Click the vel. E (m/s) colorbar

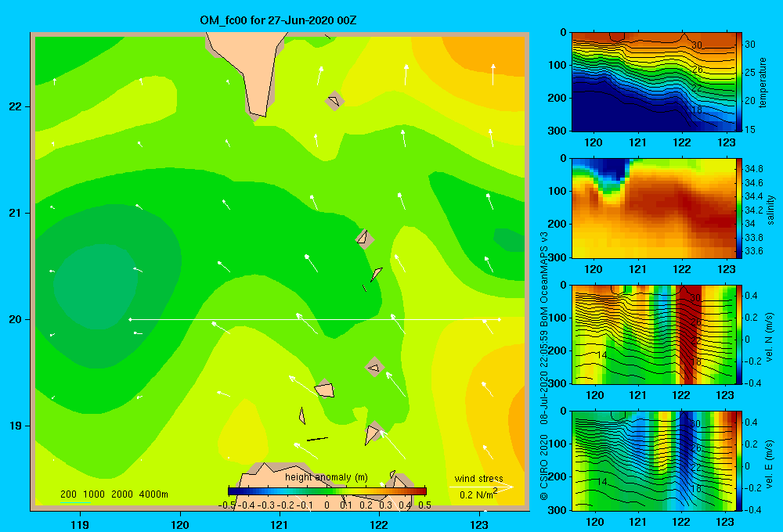(x=739, y=461)
